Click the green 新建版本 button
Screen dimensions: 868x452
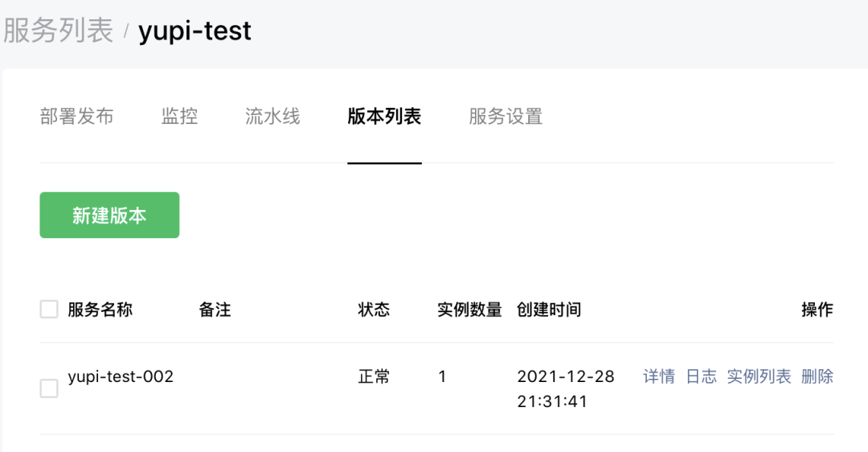(109, 216)
